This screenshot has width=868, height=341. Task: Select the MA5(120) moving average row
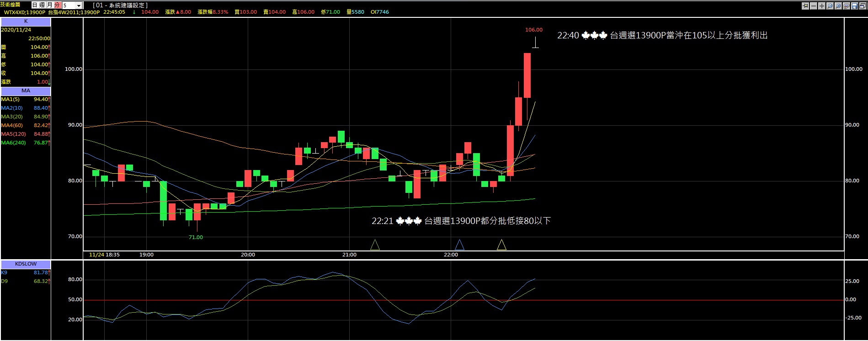[x=26, y=134]
